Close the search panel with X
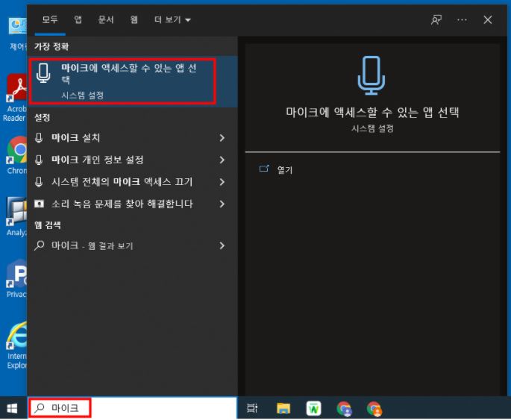Screen dimensions: 511x420 [x=488, y=20]
